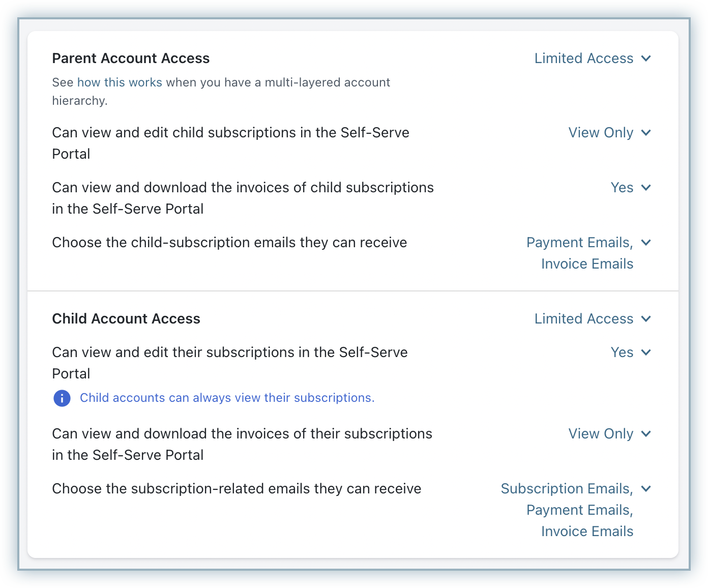708x588 pixels.
Task: Open Child Account Access 'Limited Access' dropdown
Action: click(x=583, y=319)
